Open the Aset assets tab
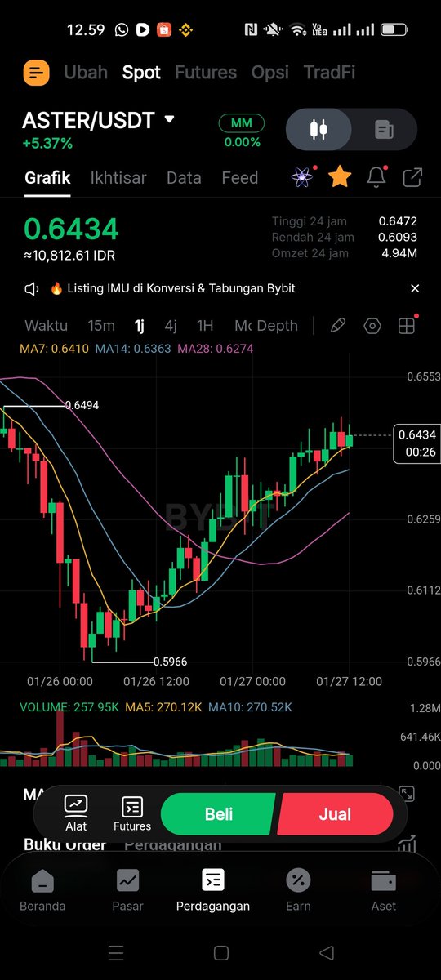Viewport: 441px width, 980px height. 383,890
